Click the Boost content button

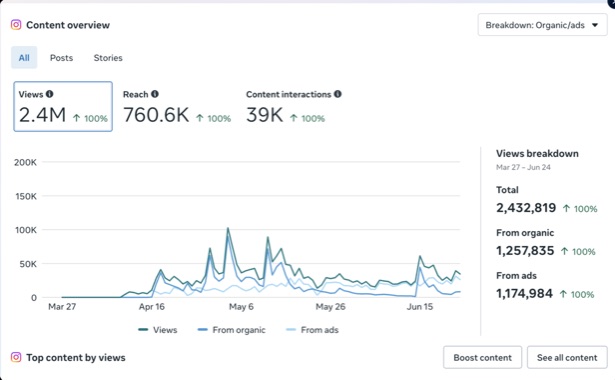tap(482, 357)
